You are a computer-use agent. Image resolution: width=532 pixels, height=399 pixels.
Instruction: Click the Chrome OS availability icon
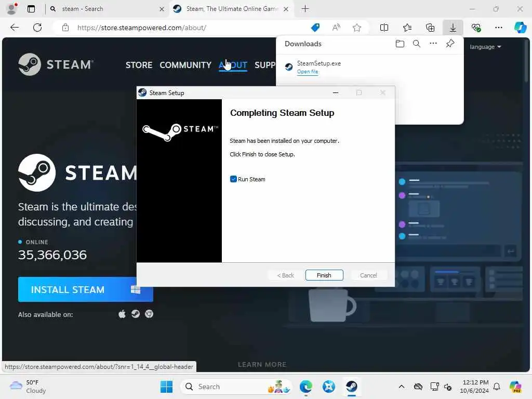click(x=149, y=314)
